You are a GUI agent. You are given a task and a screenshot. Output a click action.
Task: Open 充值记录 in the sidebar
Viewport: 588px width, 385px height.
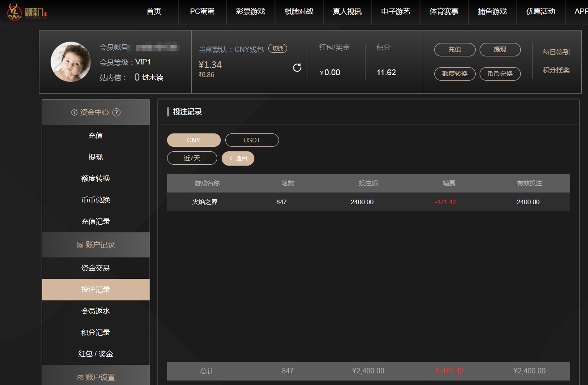(96, 221)
